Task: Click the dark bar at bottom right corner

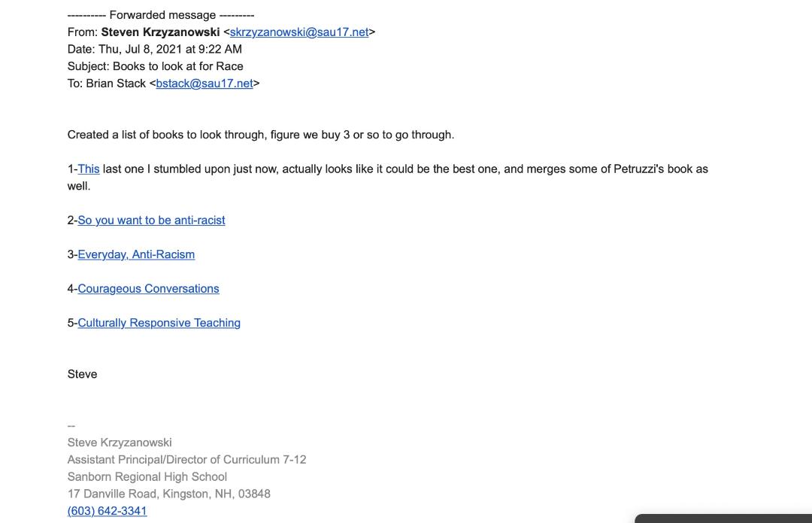Action: tap(723, 518)
